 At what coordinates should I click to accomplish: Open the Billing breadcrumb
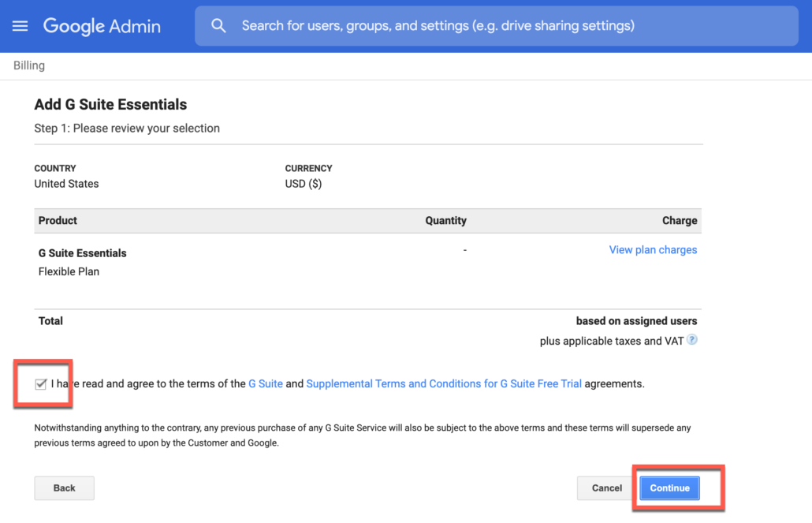point(29,65)
